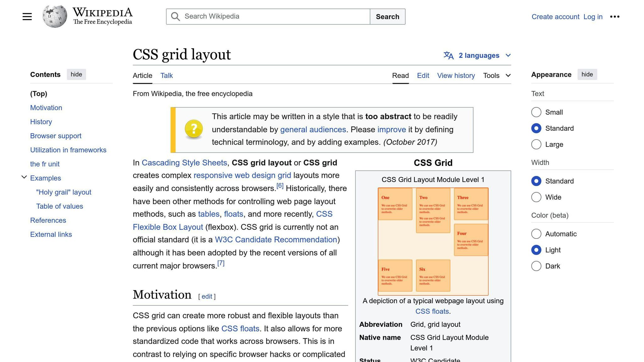This screenshot has height=362, width=644.
Task: Select Light color mode
Action: (x=536, y=250)
